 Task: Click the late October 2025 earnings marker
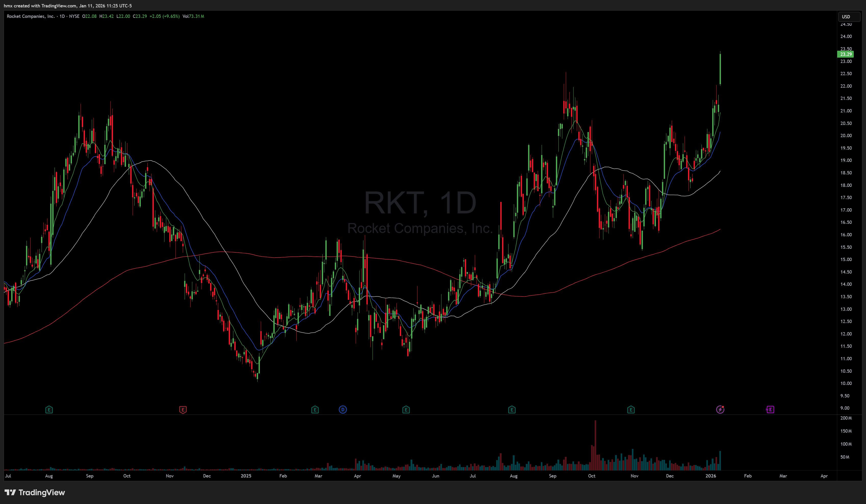(x=631, y=409)
